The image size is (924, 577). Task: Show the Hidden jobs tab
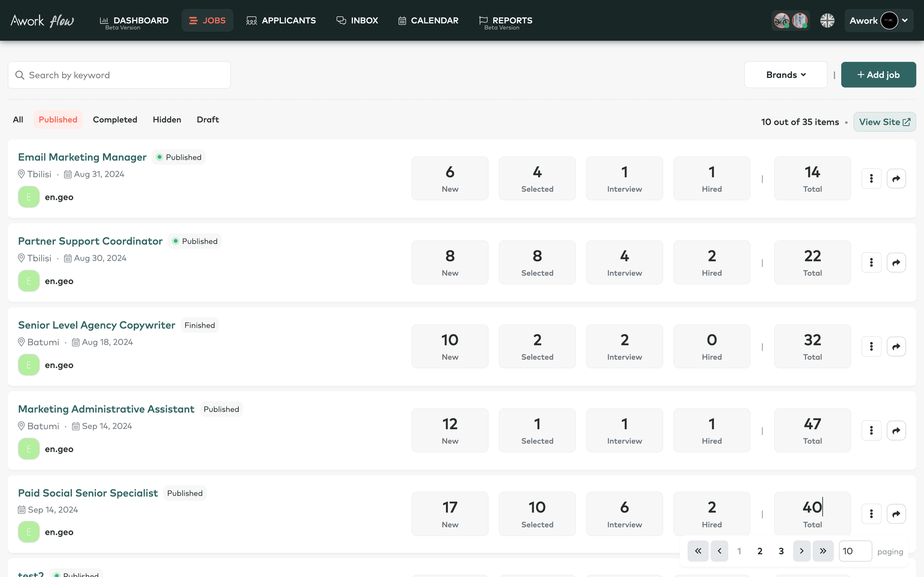point(167,120)
